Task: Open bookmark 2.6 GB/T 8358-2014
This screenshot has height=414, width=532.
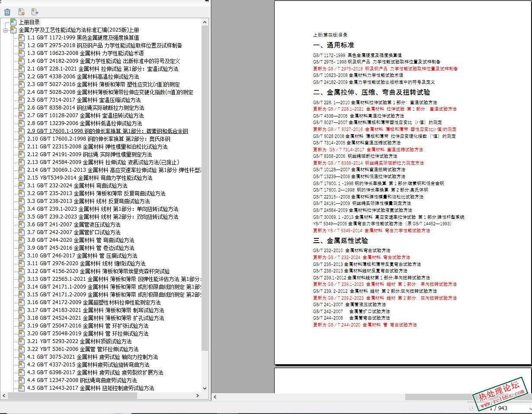Action: 86,108
